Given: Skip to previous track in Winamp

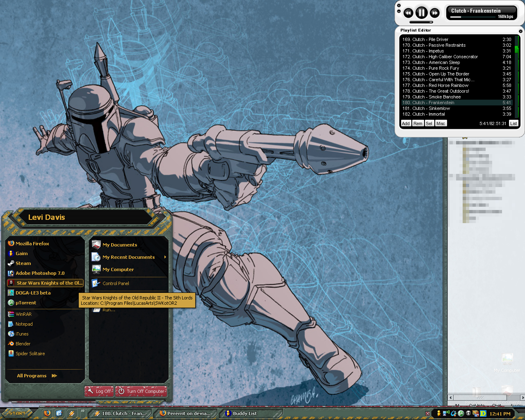Looking at the screenshot, I should click(408, 13).
